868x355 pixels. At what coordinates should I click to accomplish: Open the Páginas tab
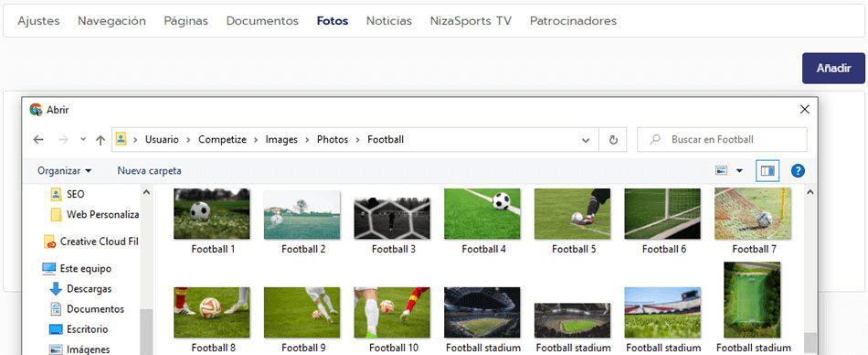point(186,21)
